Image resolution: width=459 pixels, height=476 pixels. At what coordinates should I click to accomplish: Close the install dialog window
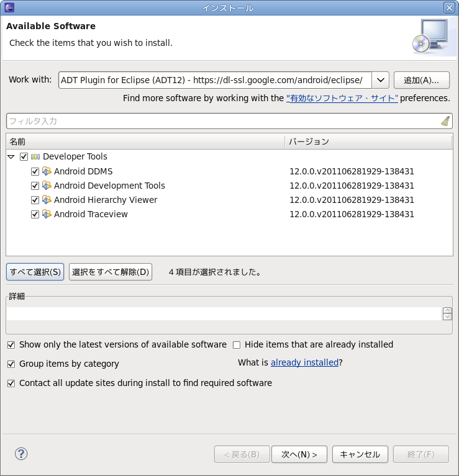pos(449,7)
